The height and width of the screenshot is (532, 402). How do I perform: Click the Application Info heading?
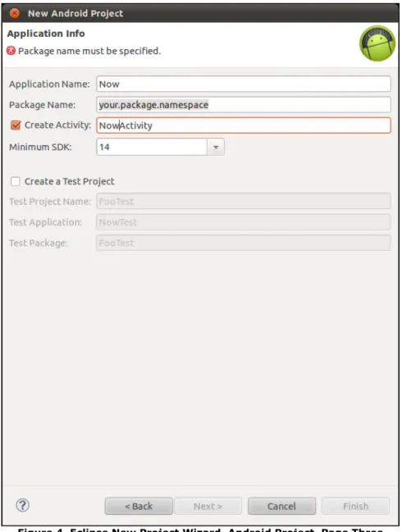click(x=46, y=34)
